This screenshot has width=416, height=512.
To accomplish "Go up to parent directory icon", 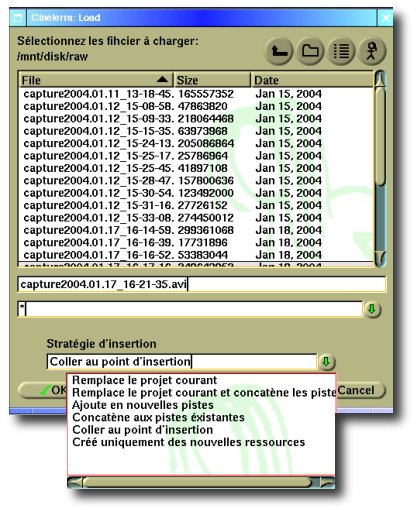I will [x=279, y=51].
